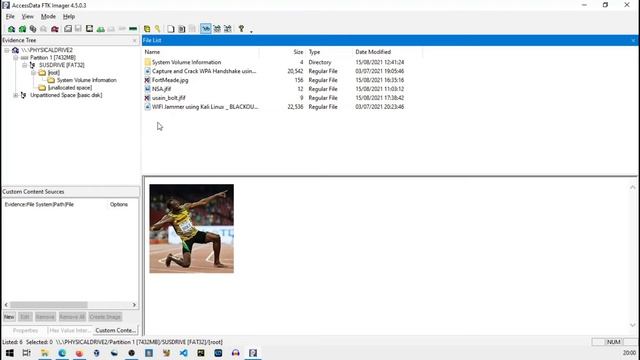Switch to the Properties tab
This screenshot has width=640, height=360.
[x=25, y=330]
